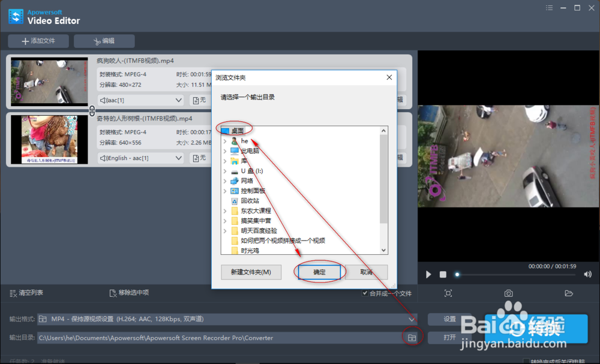Click the merge link icon between videos
The height and width of the screenshot is (364, 600).
coord(92,111)
